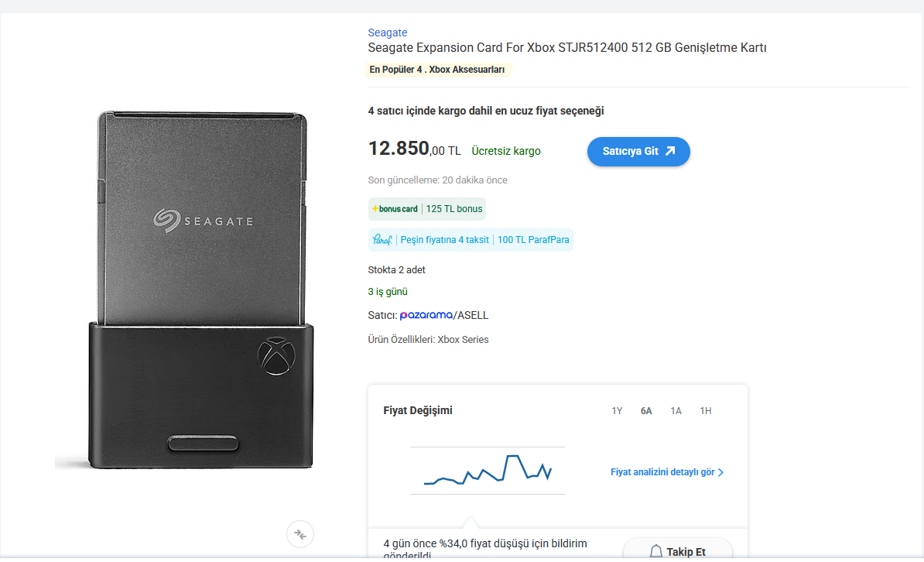
Task: Click the arrow icon in Satıcıya Git button
Action: point(670,151)
